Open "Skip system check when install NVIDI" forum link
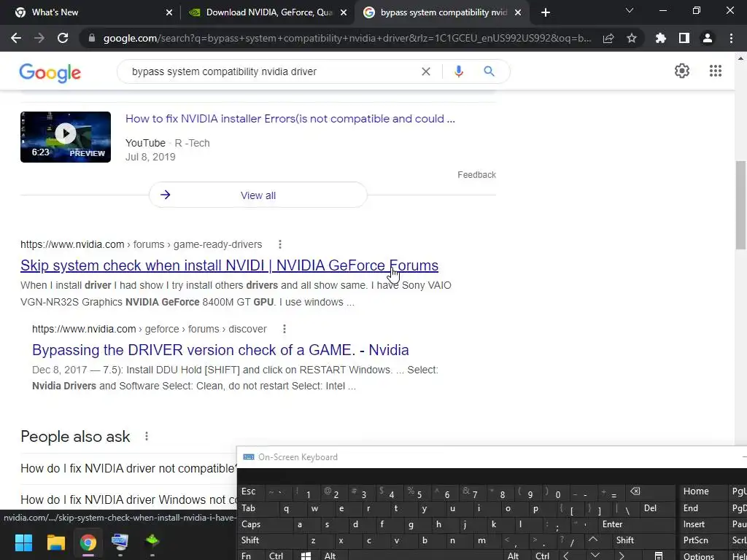 pos(229,265)
